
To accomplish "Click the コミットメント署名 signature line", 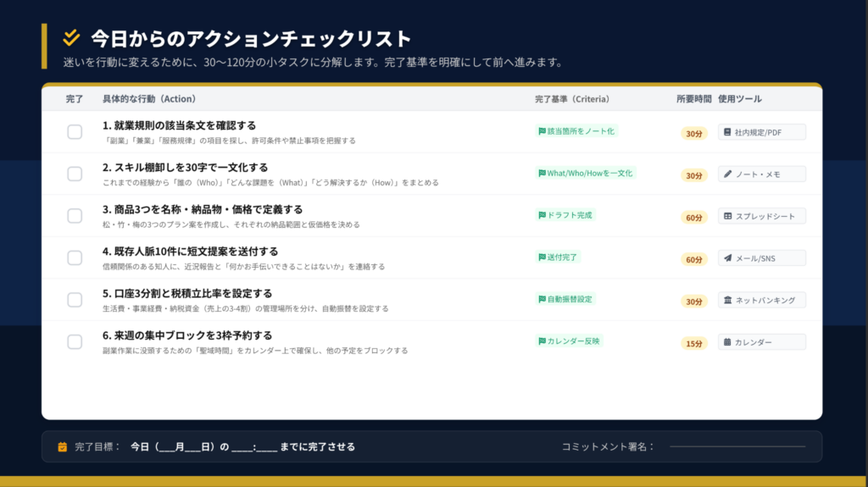I will coord(737,446).
